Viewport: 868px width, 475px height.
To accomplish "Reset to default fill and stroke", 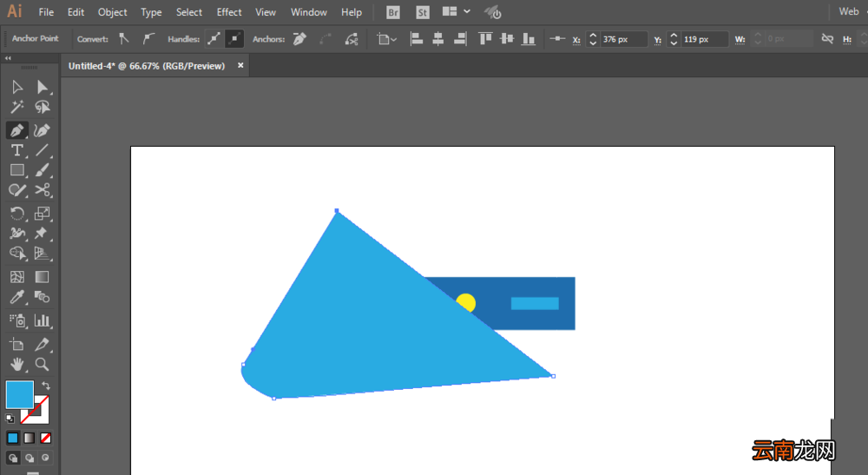I will pos(10,418).
